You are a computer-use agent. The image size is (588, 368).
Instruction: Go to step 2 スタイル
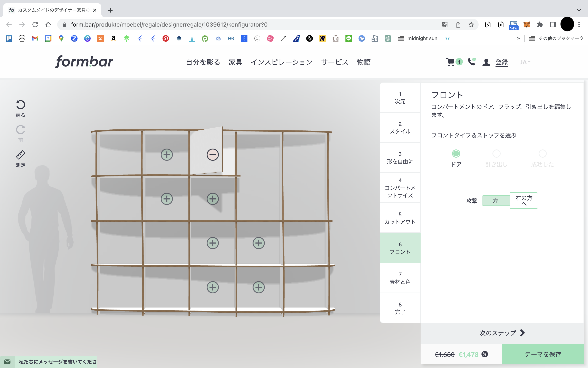(x=400, y=128)
